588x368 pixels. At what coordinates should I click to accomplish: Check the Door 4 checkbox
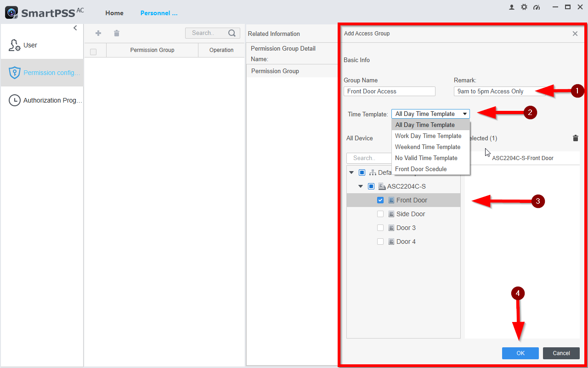[380, 241]
